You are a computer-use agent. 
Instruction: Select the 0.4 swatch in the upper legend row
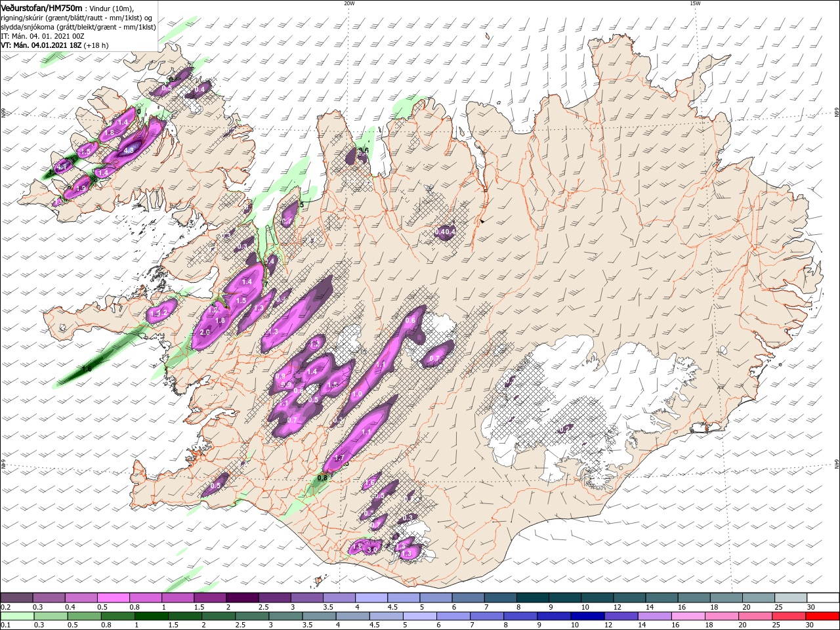pos(81,598)
